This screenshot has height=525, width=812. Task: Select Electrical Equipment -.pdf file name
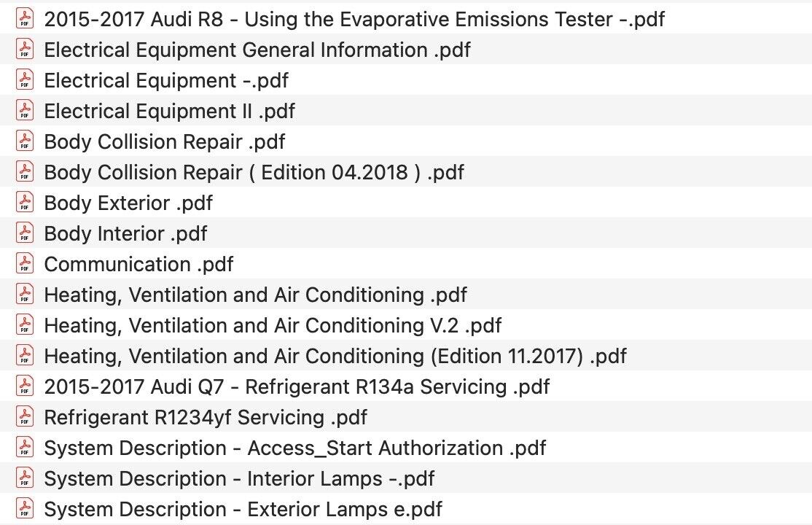166,80
